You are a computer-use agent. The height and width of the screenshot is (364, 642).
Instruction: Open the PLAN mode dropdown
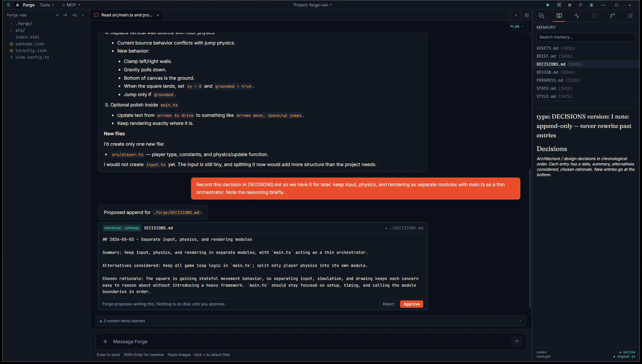pyautogui.click(x=517, y=27)
